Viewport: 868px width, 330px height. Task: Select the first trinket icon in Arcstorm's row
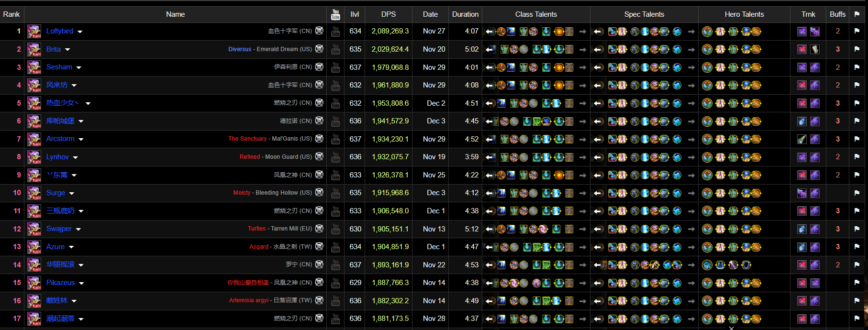[x=802, y=139]
